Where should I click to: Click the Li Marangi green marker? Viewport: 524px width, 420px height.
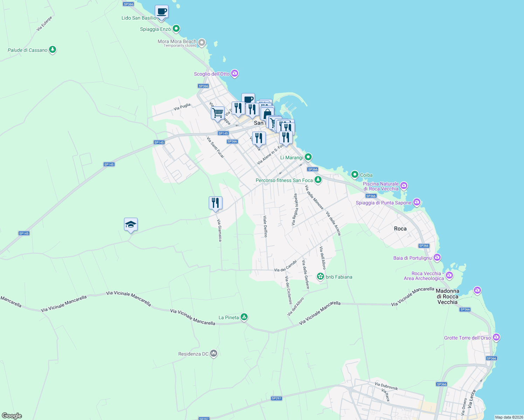308,157
